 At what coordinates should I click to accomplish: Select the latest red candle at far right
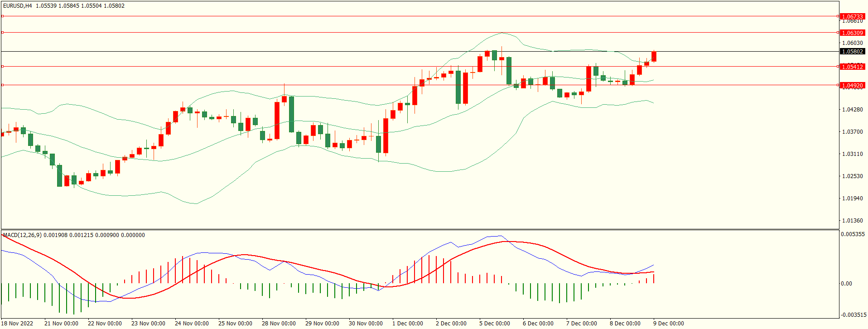pos(654,57)
